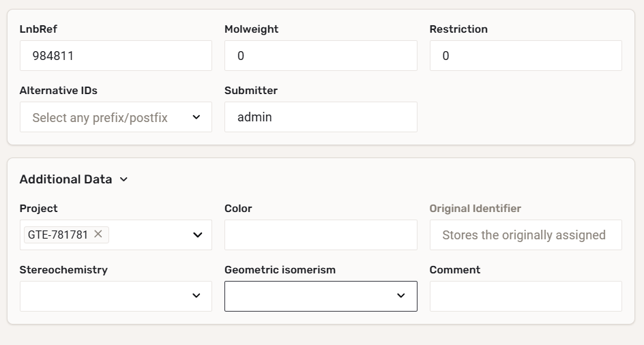644x345 pixels.
Task: Click the LnbRef input field
Action: [116, 56]
